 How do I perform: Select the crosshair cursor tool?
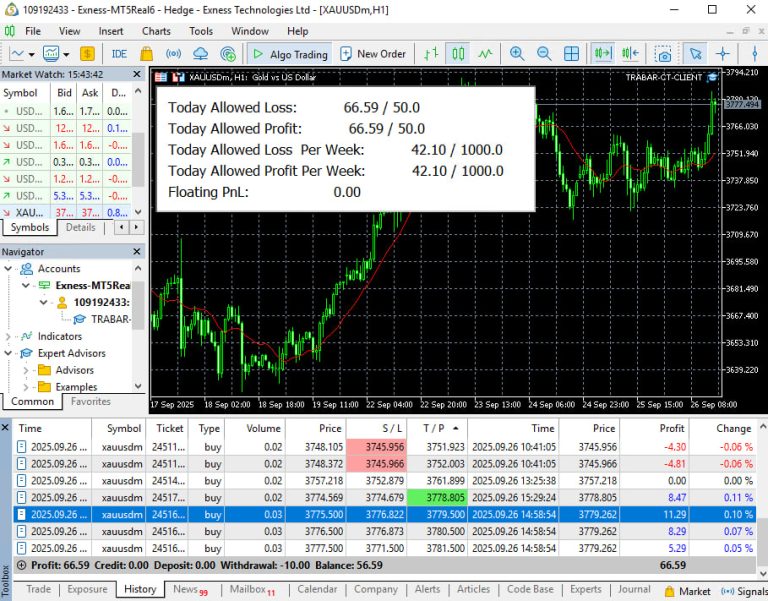(x=722, y=54)
